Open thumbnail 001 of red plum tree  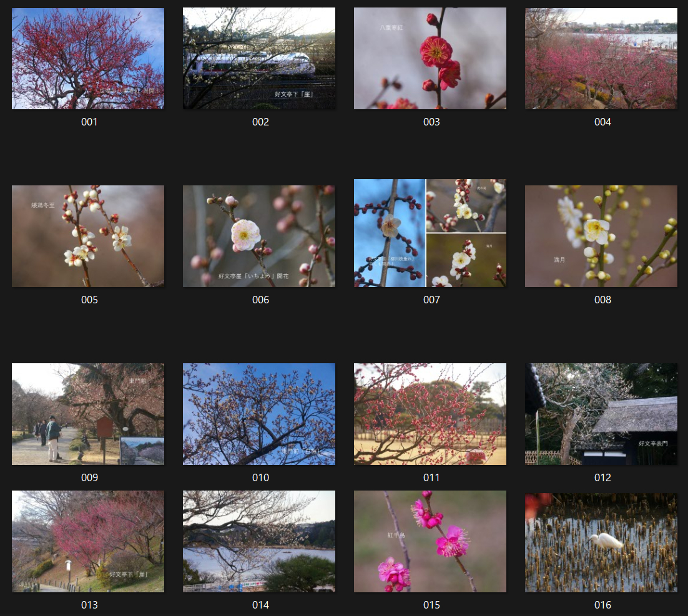(88, 59)
